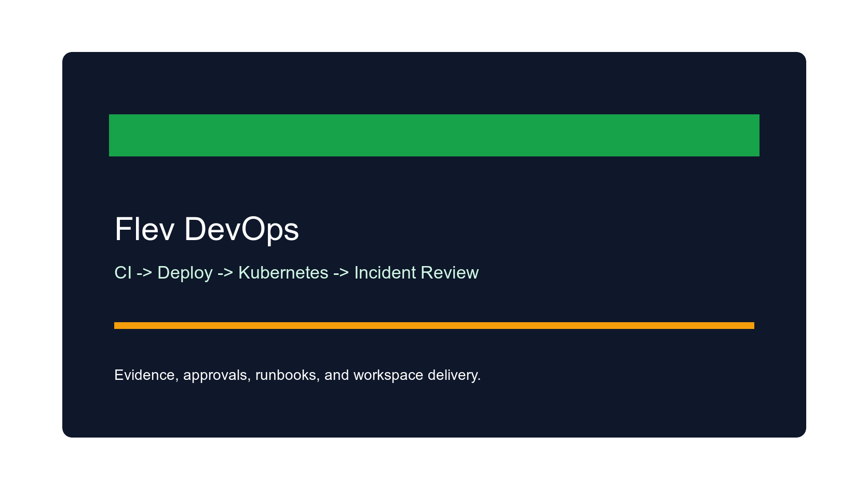Select the pipeline text starting with CI

coord(296,273)
